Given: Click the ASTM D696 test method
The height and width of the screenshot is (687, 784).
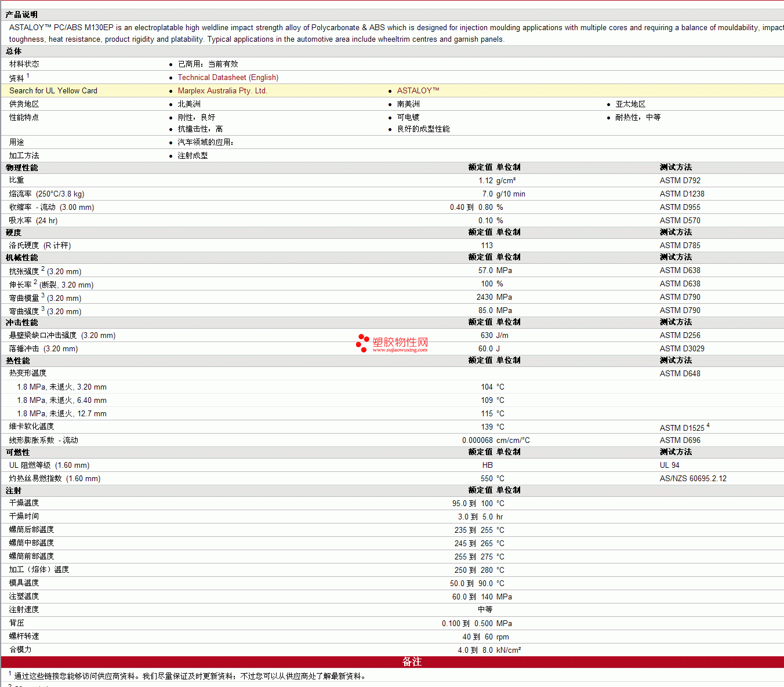Looking at the screenshot, I should (x=680, y=440).
